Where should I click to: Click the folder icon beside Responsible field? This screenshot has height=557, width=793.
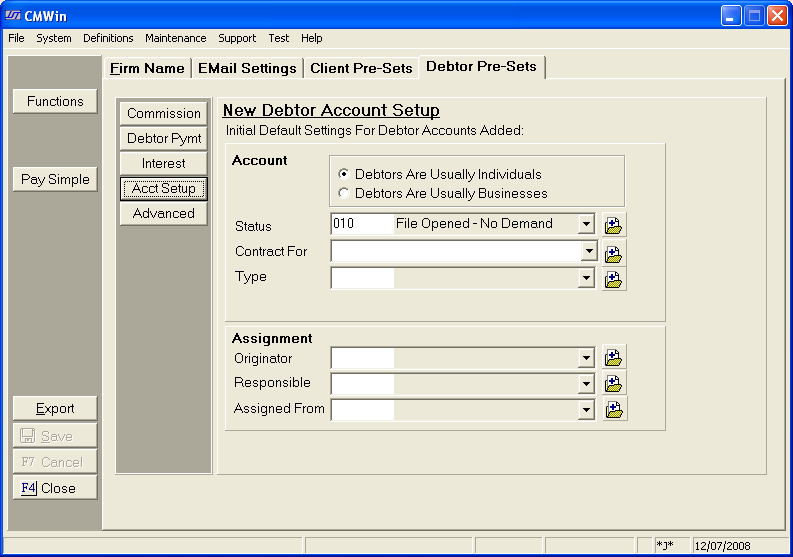coord(614,383)
